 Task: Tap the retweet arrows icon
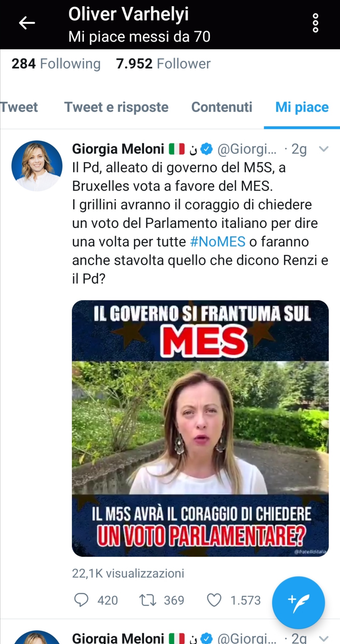pos(148,600)
